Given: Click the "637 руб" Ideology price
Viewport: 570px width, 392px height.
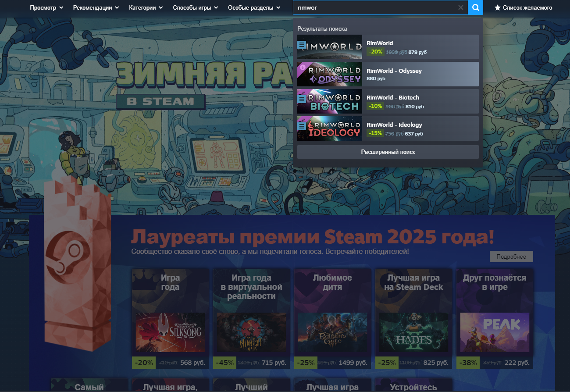Looking at the screenshot, I should coord(414,134).
